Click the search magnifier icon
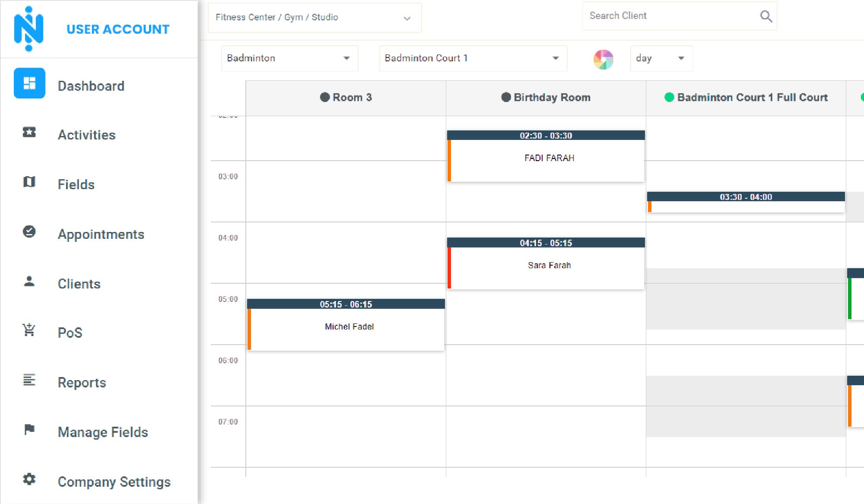 coord(766,16)
